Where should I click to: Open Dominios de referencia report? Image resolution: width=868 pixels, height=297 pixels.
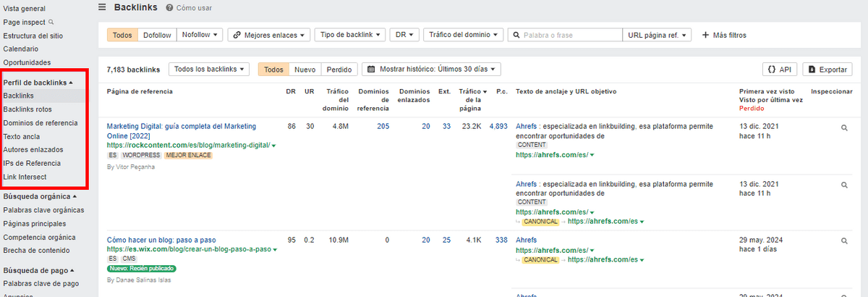(41, 122)
